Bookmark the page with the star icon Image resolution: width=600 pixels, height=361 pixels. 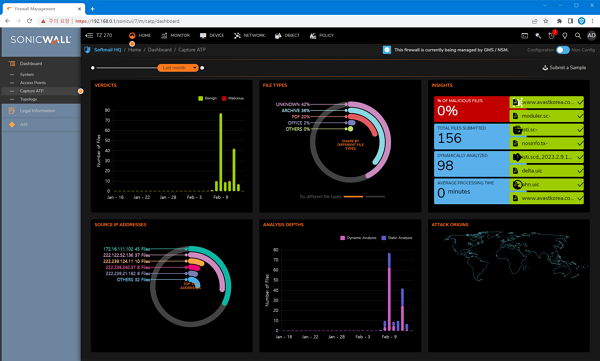[x=546, y=21]
